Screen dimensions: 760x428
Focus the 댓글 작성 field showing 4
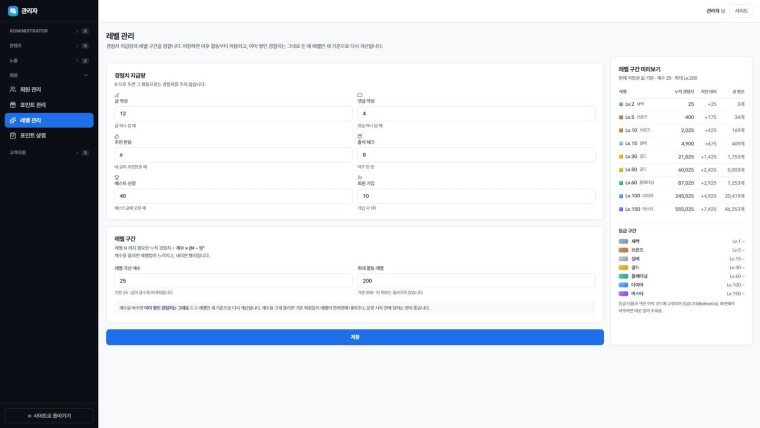point(476,113)
